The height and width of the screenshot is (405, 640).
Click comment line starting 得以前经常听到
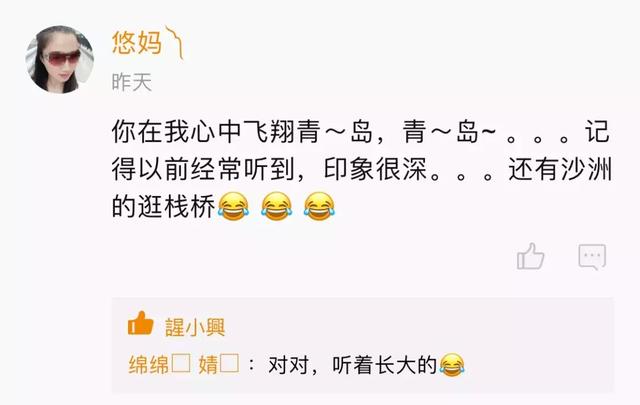[362, 169]
